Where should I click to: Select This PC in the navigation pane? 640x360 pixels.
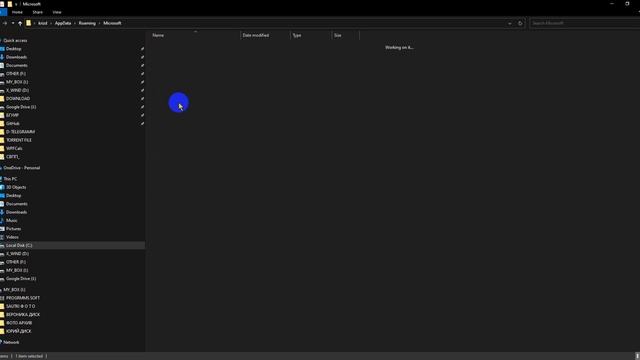tap(10, 179)
